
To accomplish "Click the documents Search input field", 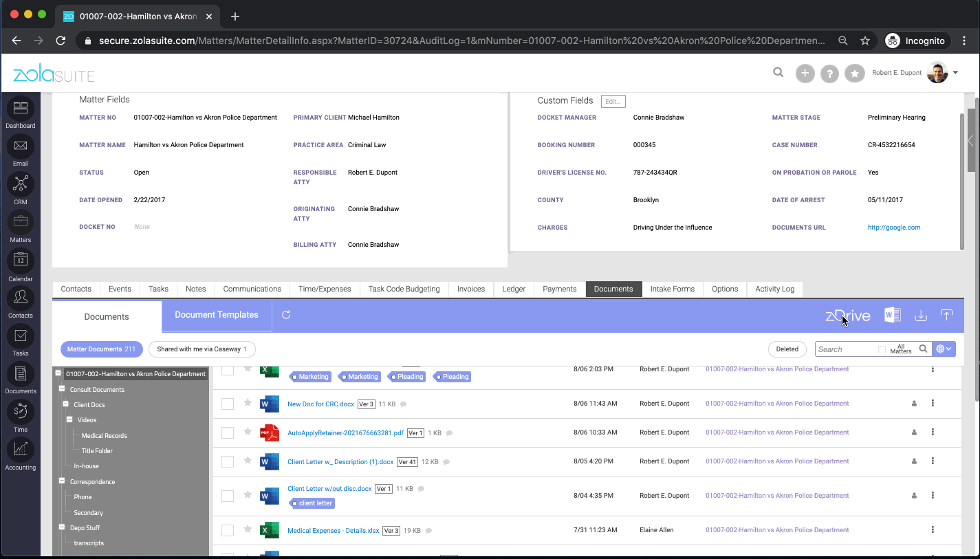I will point(846,349).
